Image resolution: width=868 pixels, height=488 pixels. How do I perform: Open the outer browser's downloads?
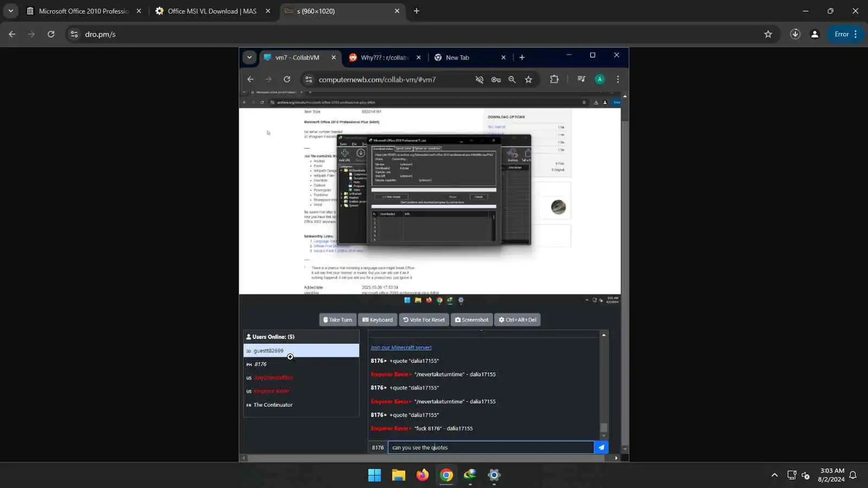[795, 34]
